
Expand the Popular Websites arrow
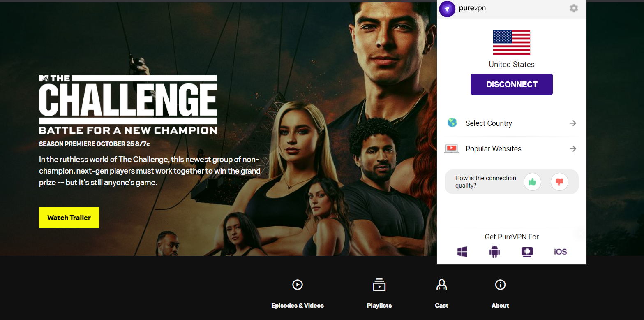click(573, 148)
